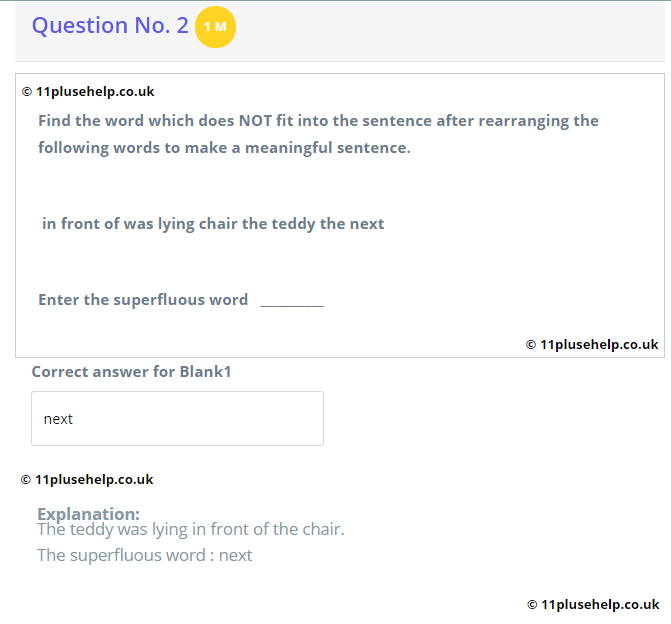This screenshot has width=671, height=624.
Task: Click the word NOT in the instruction
Action: click(x=255, y=121)
